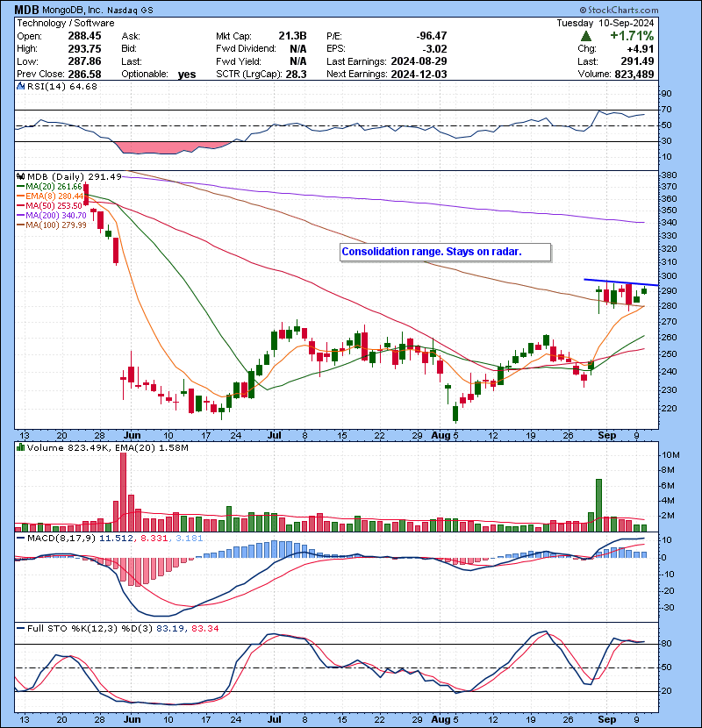702x728 pixels.
Task: Click the P/E value -96.47
Action: 432,36
